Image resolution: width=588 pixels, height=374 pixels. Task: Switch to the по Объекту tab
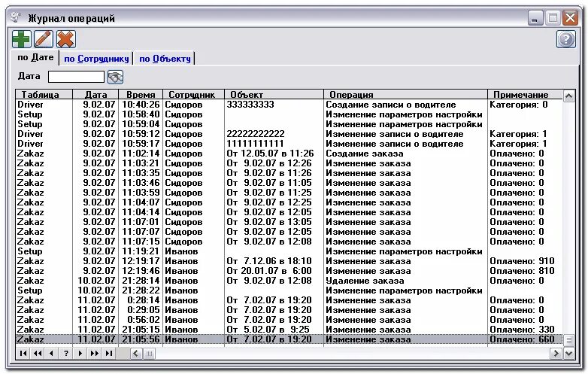165,59
